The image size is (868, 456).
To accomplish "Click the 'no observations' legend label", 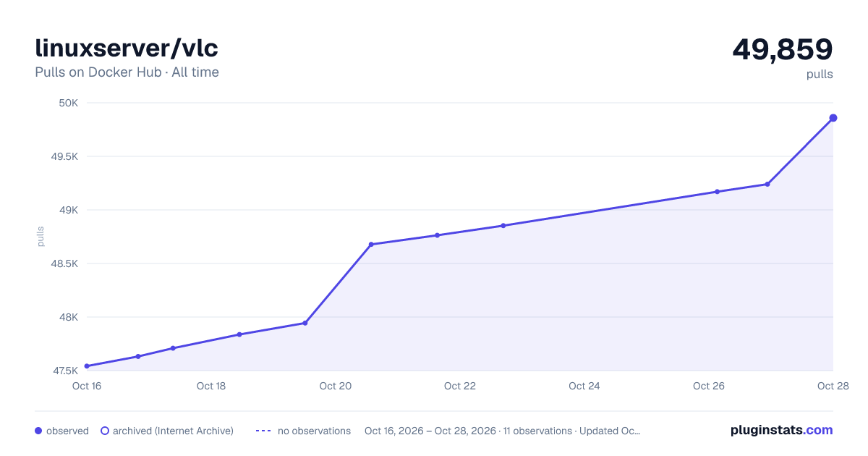I will pyautogui.click(x=314, y=431).
